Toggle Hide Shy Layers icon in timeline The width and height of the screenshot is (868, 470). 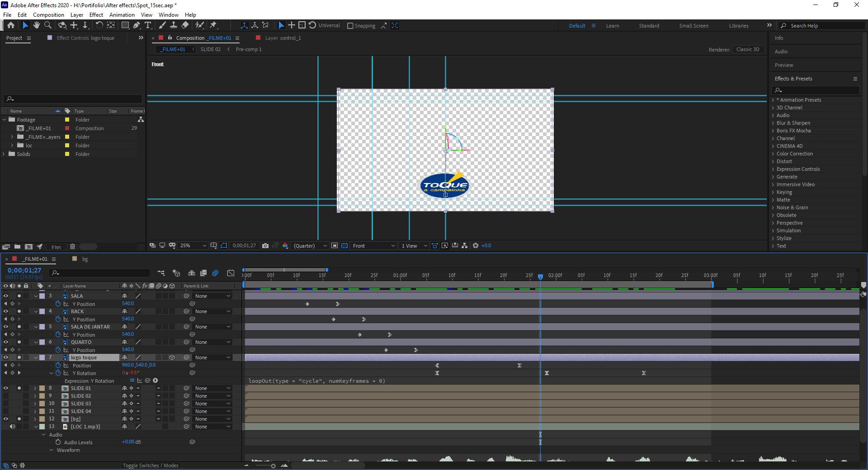click(192, 273)
